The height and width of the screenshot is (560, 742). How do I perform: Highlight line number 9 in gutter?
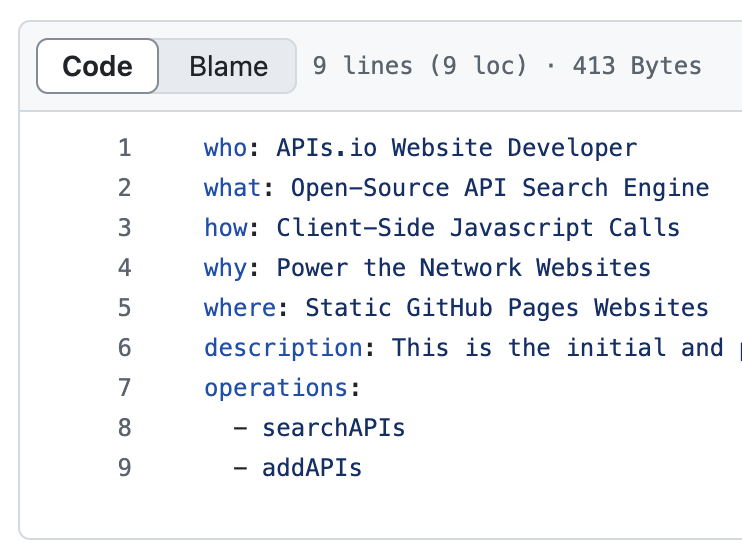click(124, 468)
